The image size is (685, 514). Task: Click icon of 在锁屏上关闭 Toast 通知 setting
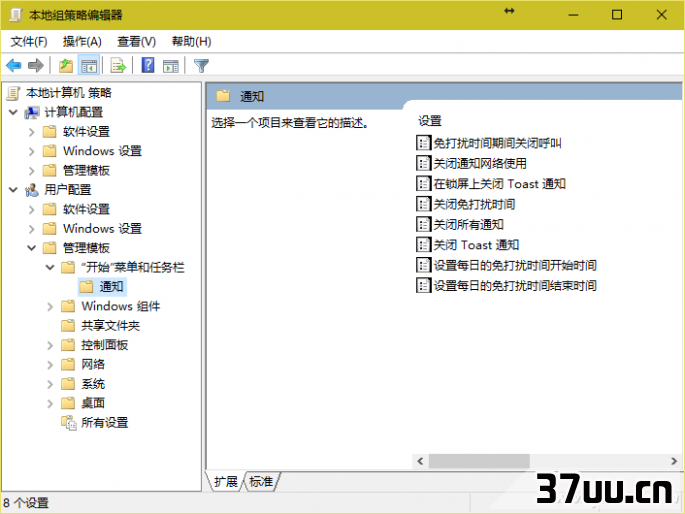click(423, 183)
